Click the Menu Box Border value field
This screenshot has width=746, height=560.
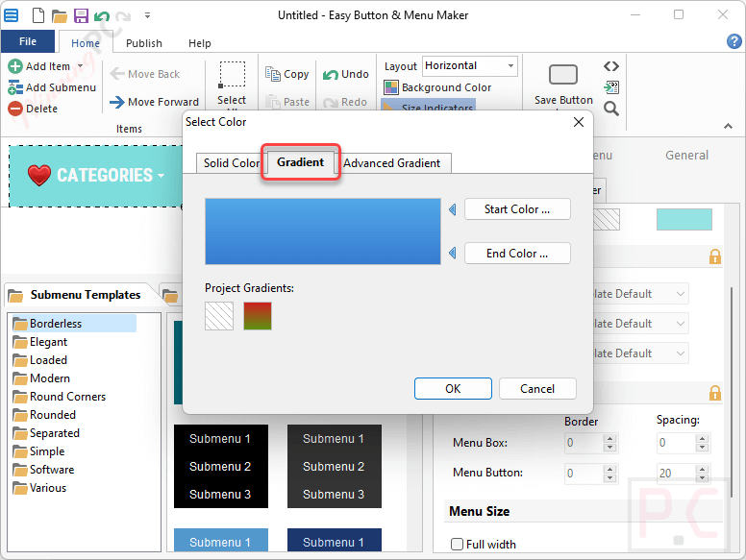584,443
